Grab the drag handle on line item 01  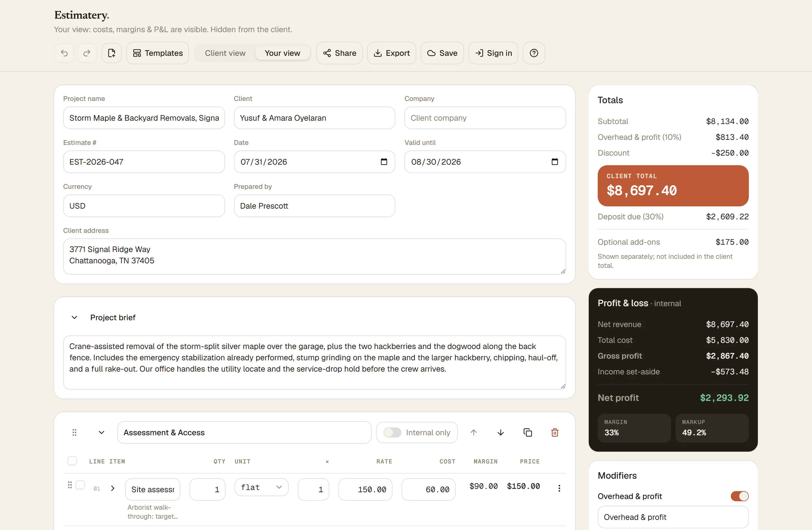coord(70,485)
